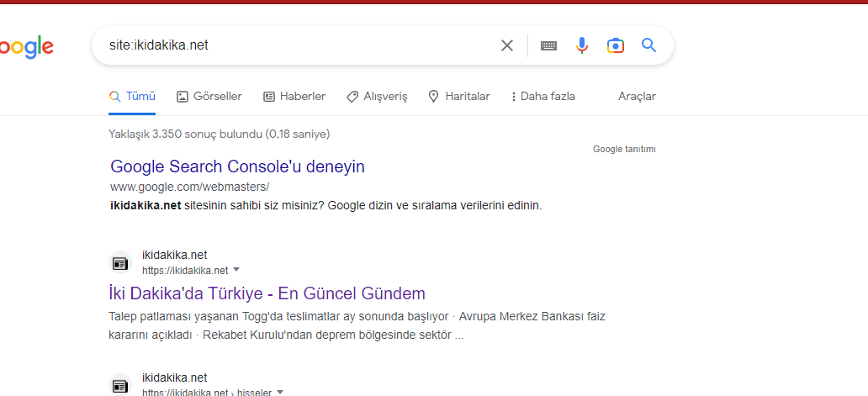
Task: Open Google Search Console'u deneyin link
Action: click(x=237, y=166)
